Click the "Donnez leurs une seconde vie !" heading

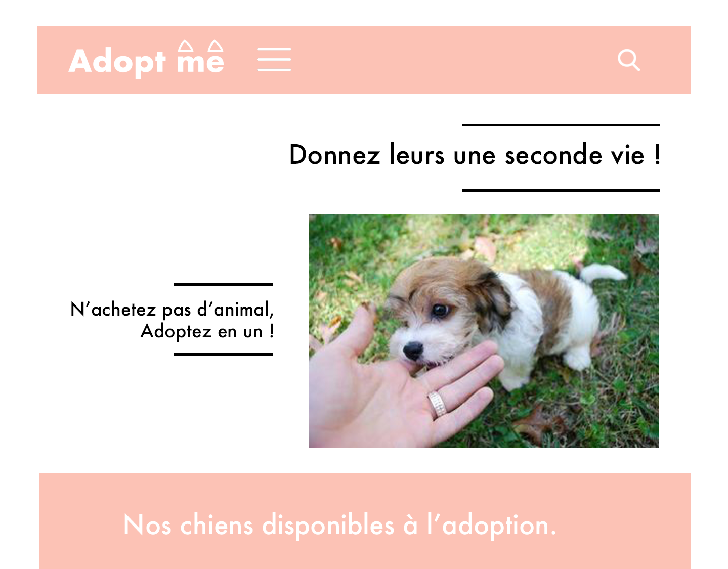(475, 155)
